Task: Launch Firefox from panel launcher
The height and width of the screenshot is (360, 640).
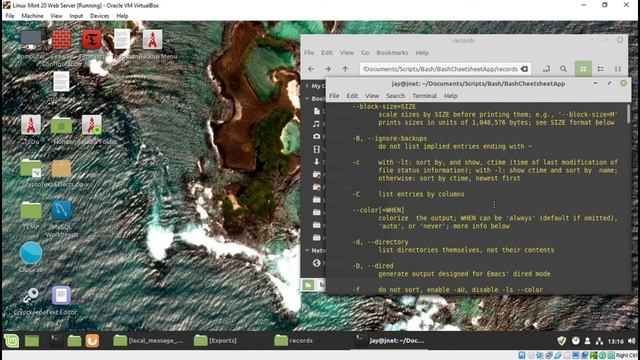Action: pos(92,340)
